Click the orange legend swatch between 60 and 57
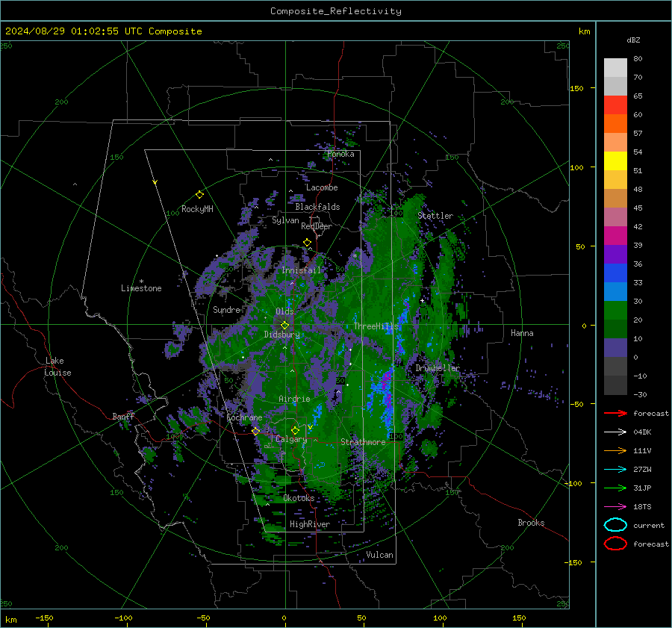Viewport: 672px width, 628px height. tap(615, 124)
